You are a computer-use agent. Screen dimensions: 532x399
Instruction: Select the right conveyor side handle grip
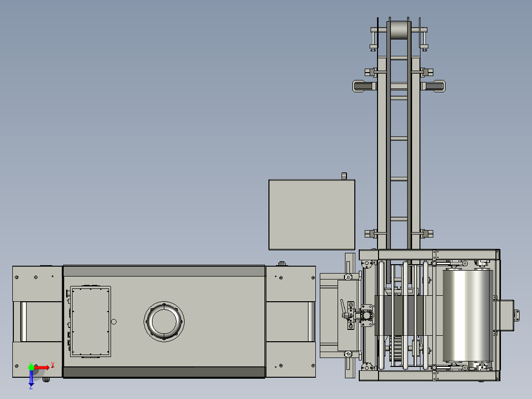click(433, 86)
